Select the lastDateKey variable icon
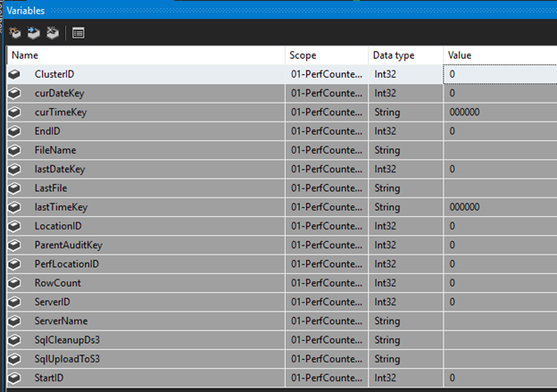The width and height of the screenshot is (557, 392). (x=14, y=169)
